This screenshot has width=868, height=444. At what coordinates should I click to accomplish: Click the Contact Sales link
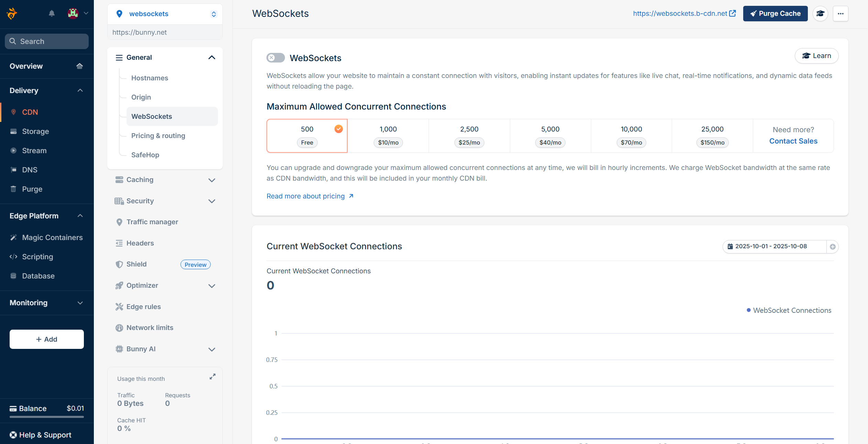click(793, 141)
